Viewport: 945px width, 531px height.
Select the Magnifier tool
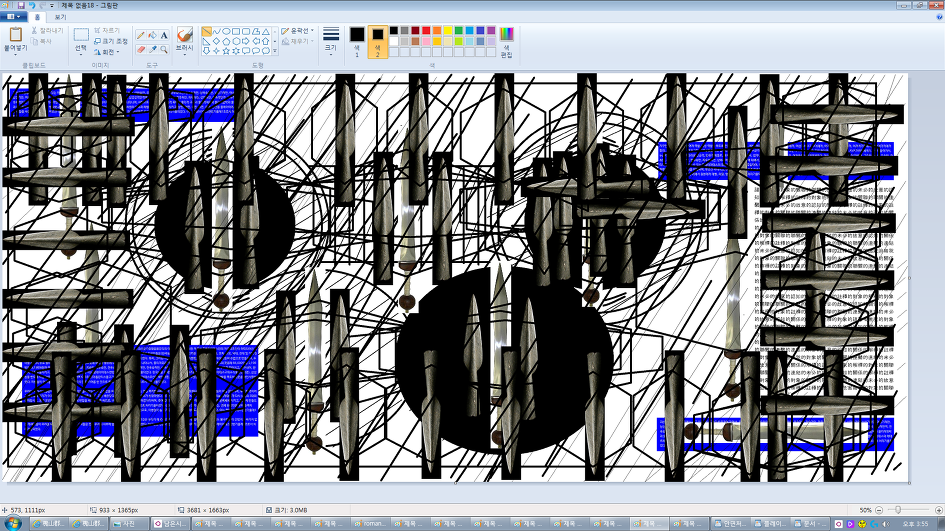(164, 49)
